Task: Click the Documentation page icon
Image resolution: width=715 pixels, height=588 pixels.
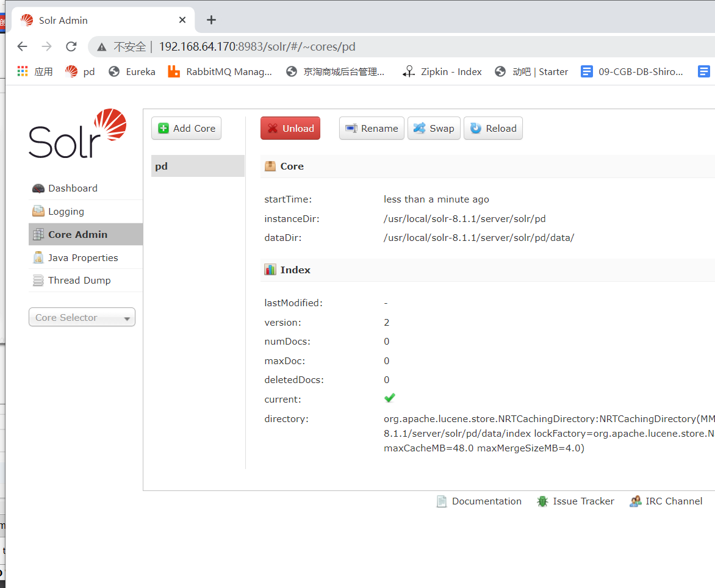Action: tap(442, 501)
